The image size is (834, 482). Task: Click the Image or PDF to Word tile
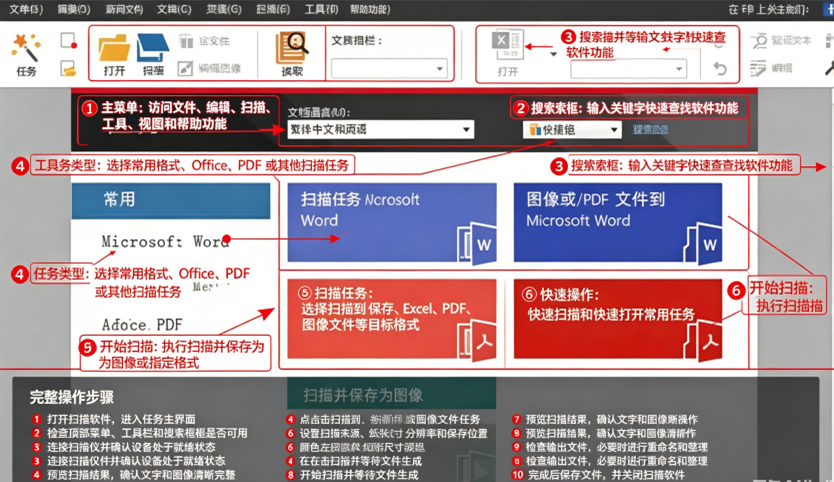coord(618,222)
